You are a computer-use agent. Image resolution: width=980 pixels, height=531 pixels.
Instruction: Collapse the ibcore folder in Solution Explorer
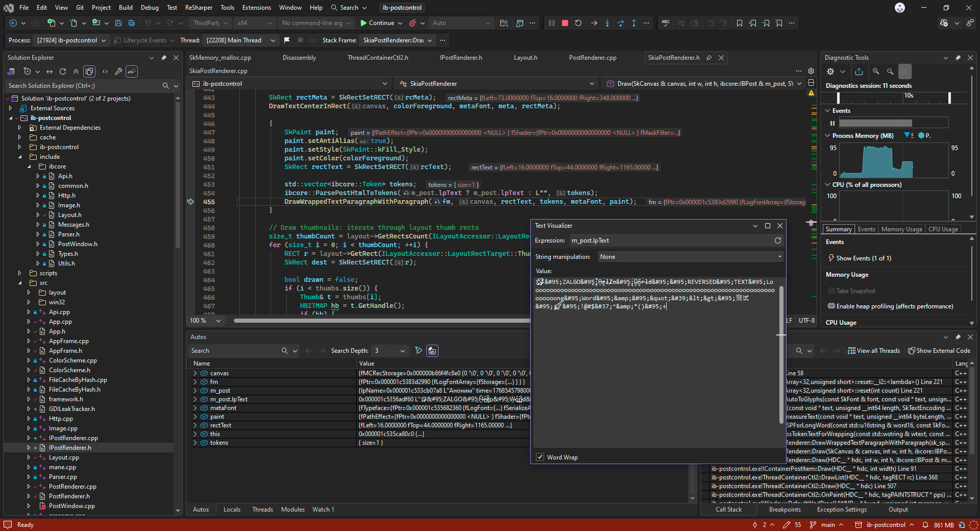point(29,166)
